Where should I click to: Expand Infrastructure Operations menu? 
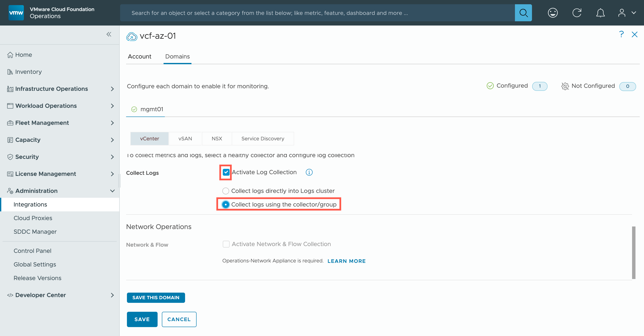(x=112, y=89)
